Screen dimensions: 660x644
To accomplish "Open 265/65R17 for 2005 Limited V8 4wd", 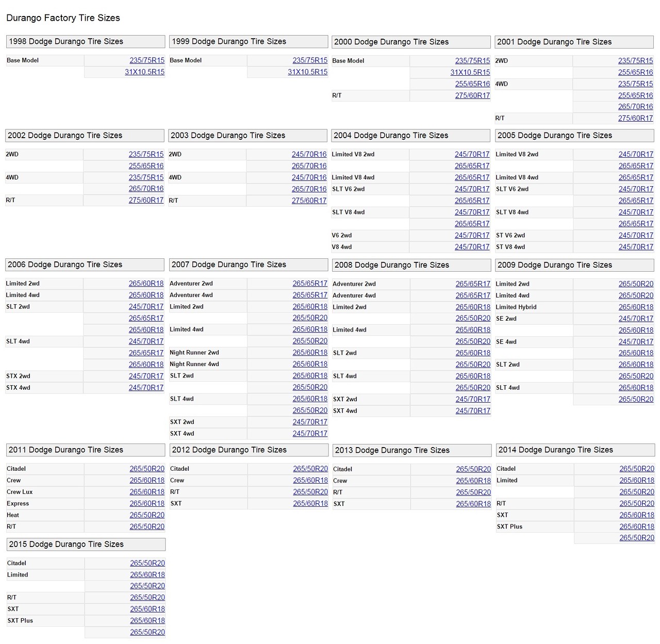I will (636, 177).
